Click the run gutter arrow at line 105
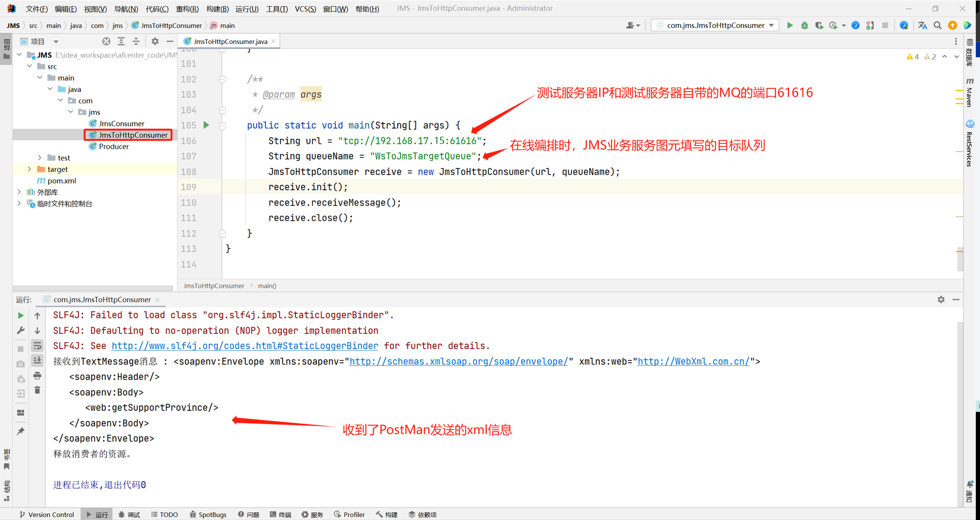 [206, 125]
